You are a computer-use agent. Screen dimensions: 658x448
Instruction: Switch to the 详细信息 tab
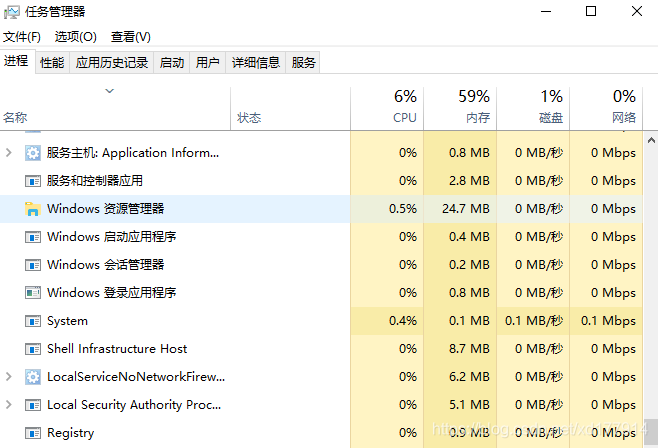click(x=256, y=63)
